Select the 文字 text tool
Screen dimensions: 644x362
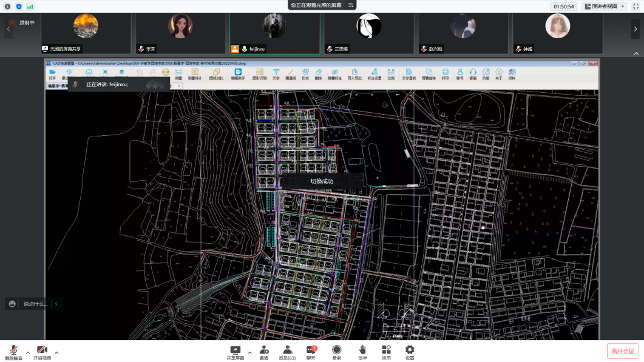click(276, 74)
